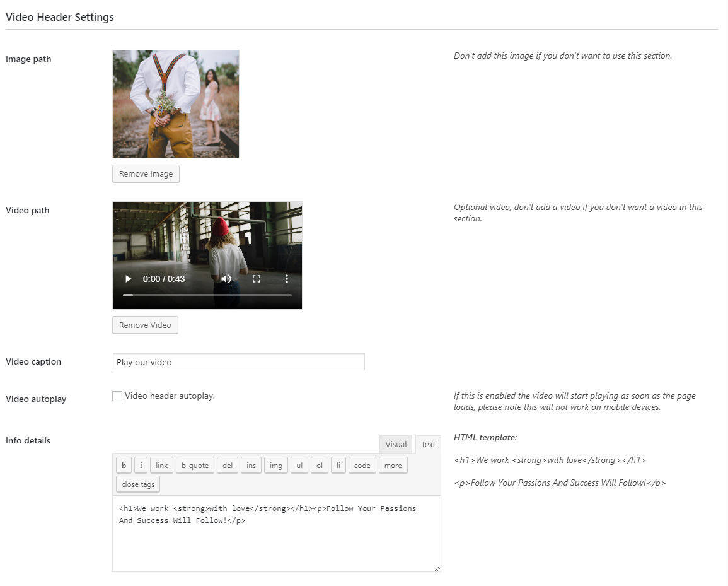Enable Video header autoplay checkbox
The width and height of the screenshot is (728, 586).
[x=117, y=396]
